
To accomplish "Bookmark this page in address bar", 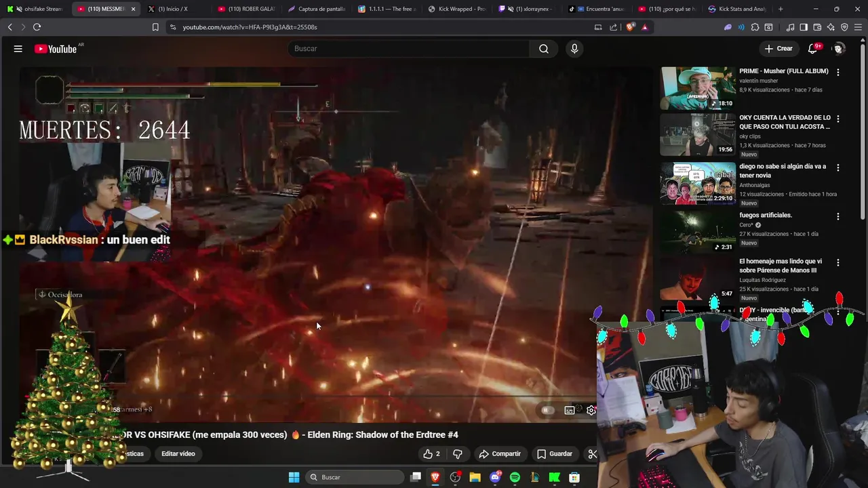I will pos(155,27).
